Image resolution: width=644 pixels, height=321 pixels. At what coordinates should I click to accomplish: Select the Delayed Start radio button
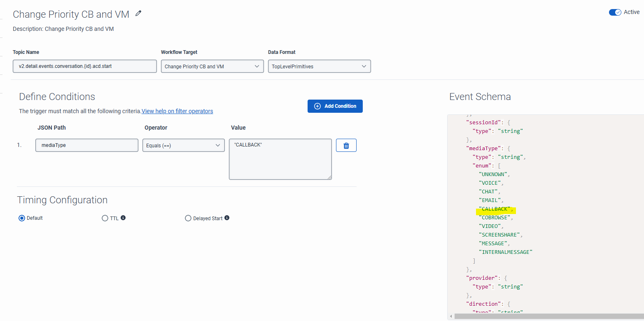(188, 218)
